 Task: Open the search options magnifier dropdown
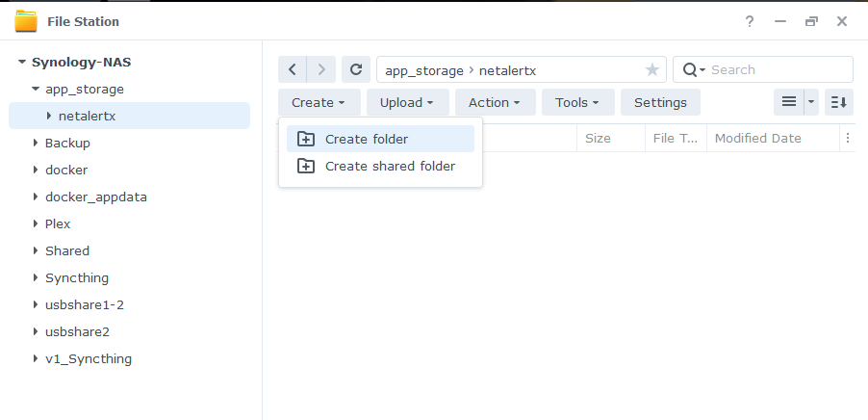tap(693, 69)
